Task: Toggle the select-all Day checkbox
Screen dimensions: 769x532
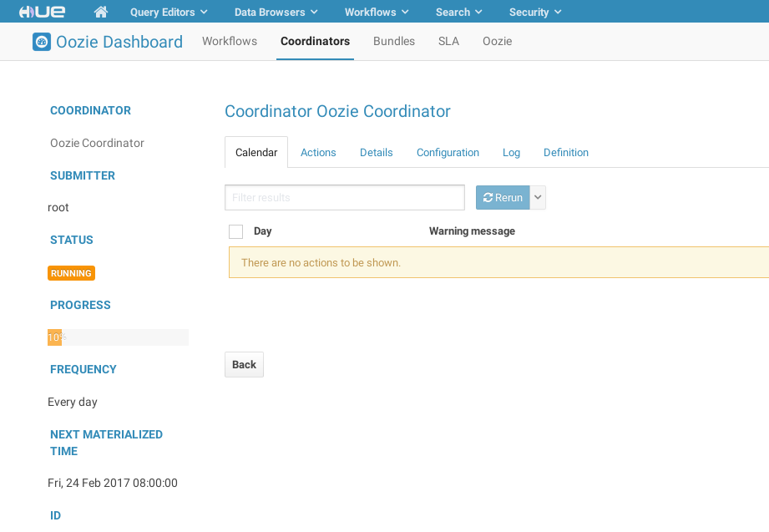Action: 235,231
